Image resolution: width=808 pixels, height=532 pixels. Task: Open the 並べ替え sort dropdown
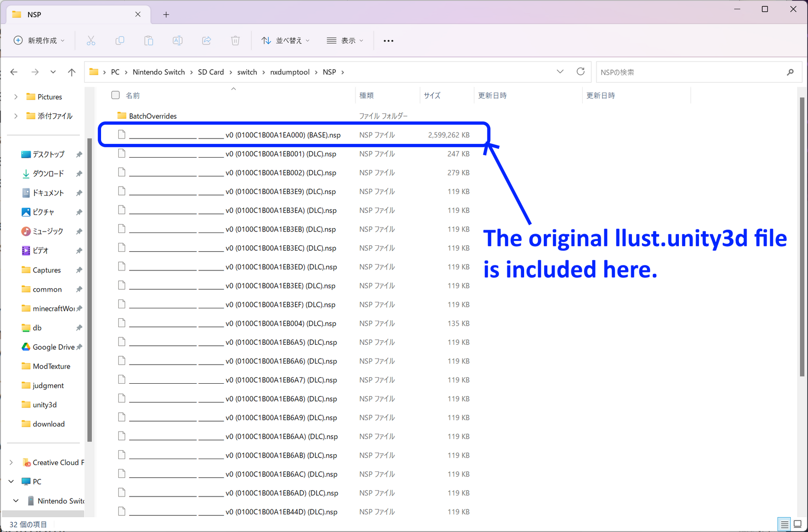point(285,41)
